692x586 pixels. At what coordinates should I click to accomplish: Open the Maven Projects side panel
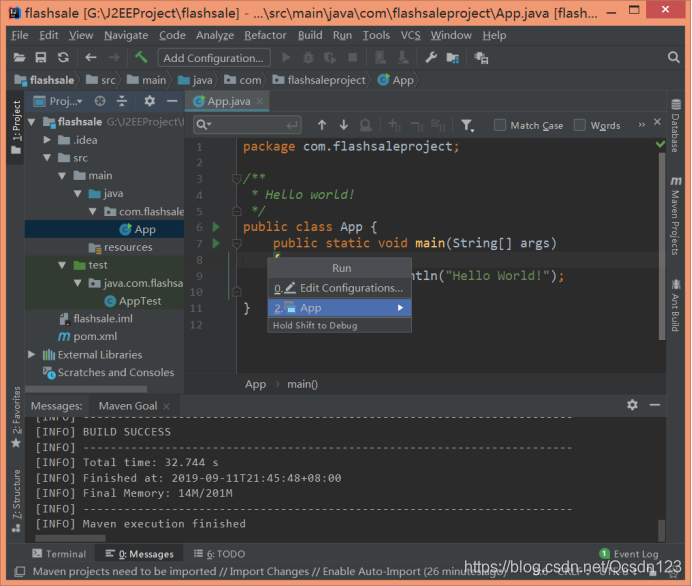pyautogui.click(x=675, y=216)
